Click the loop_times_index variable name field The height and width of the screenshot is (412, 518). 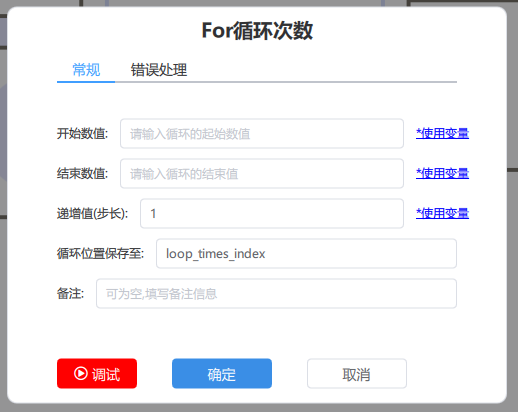[306, 253]
